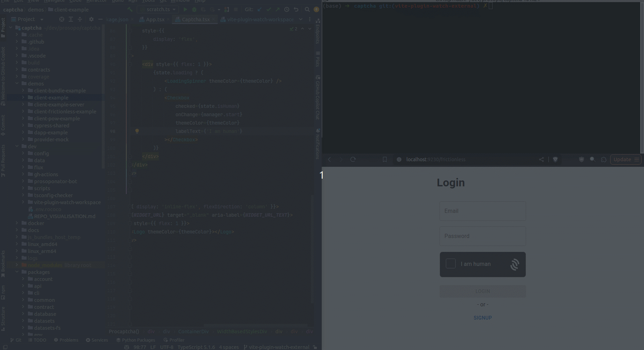
Task: Reload the localhost page
Action: [x=353, y=159]
